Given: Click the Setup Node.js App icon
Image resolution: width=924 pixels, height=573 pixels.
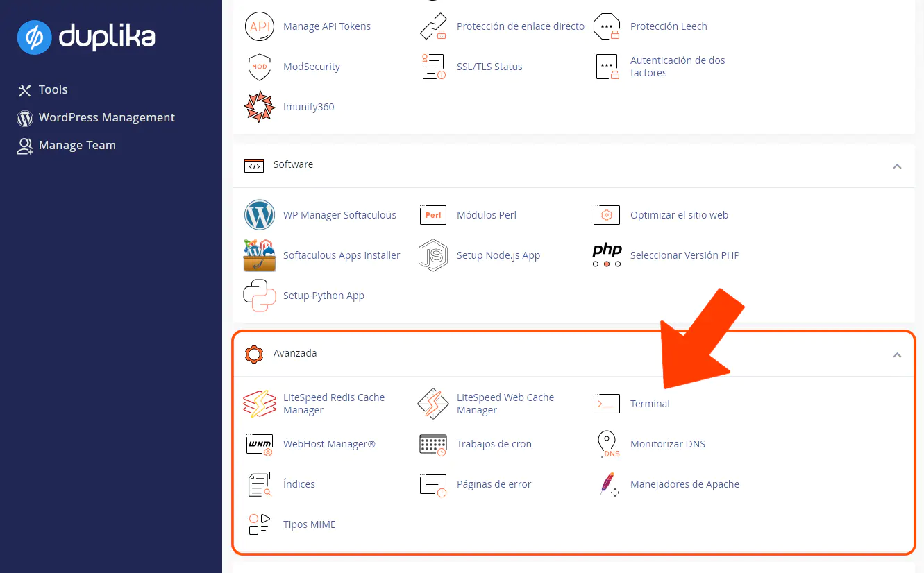Looking at the screenshot, I should tap(433, 255).
